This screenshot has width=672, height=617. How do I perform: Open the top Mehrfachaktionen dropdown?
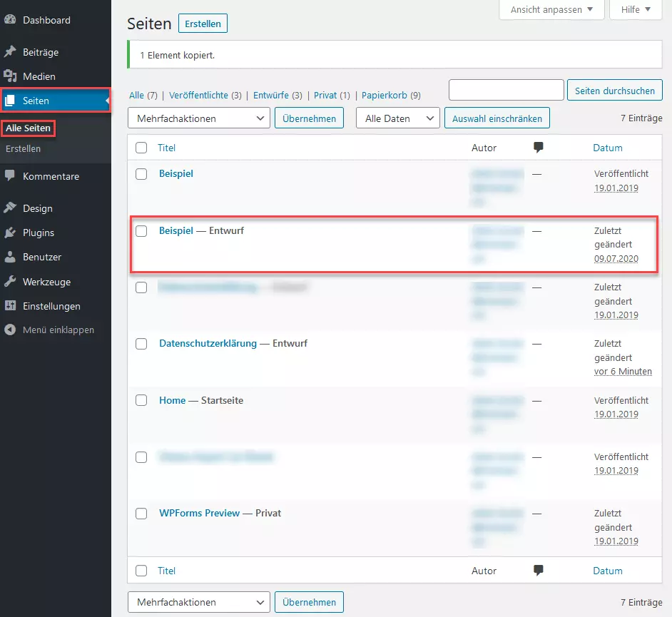coord(199,118)
